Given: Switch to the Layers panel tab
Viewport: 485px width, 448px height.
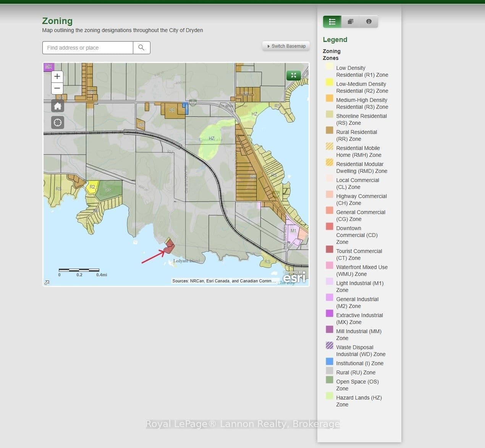Looking at the screenshot, I should tap(351, 22).
